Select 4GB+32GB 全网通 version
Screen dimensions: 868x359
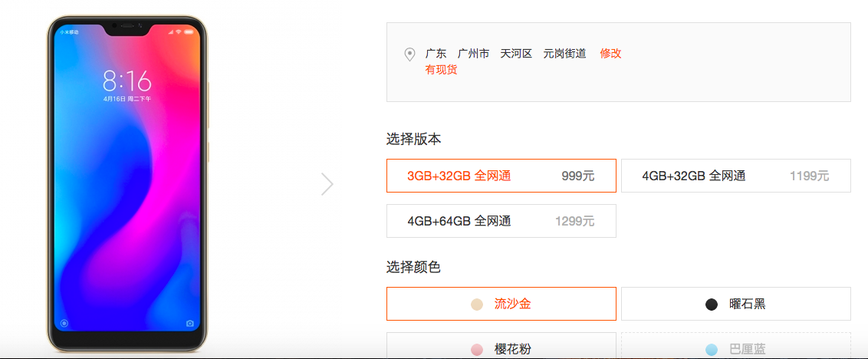pyautogui.click(x=735, y=176)
